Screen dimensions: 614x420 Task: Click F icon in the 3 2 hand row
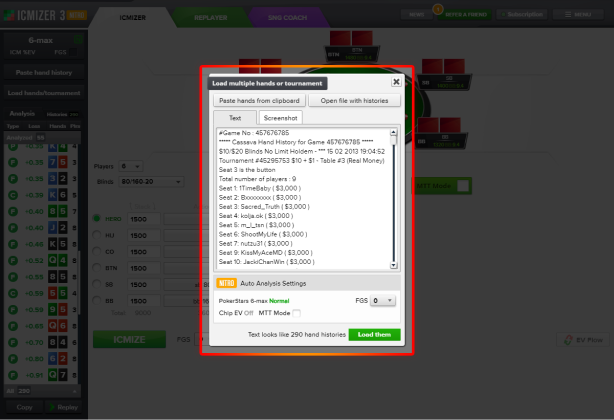(x=13, y=178)
